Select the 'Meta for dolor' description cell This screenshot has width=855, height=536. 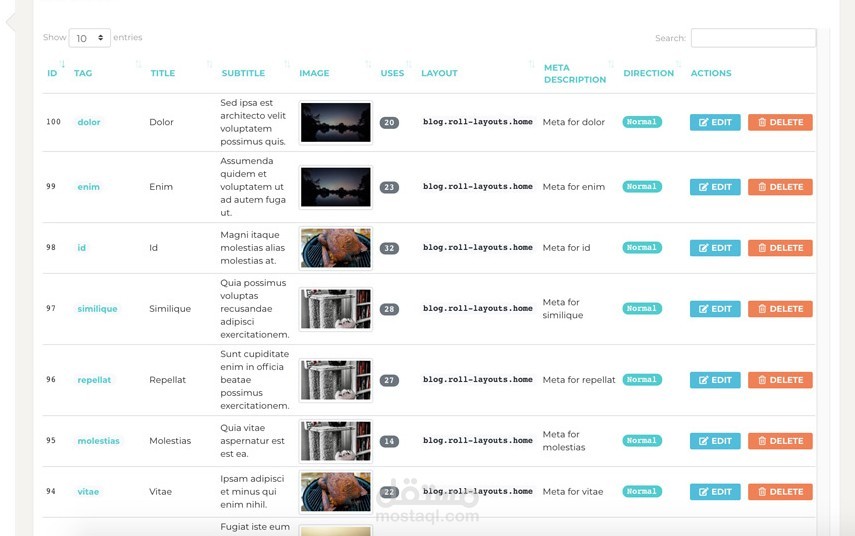[x=574, y=122]
